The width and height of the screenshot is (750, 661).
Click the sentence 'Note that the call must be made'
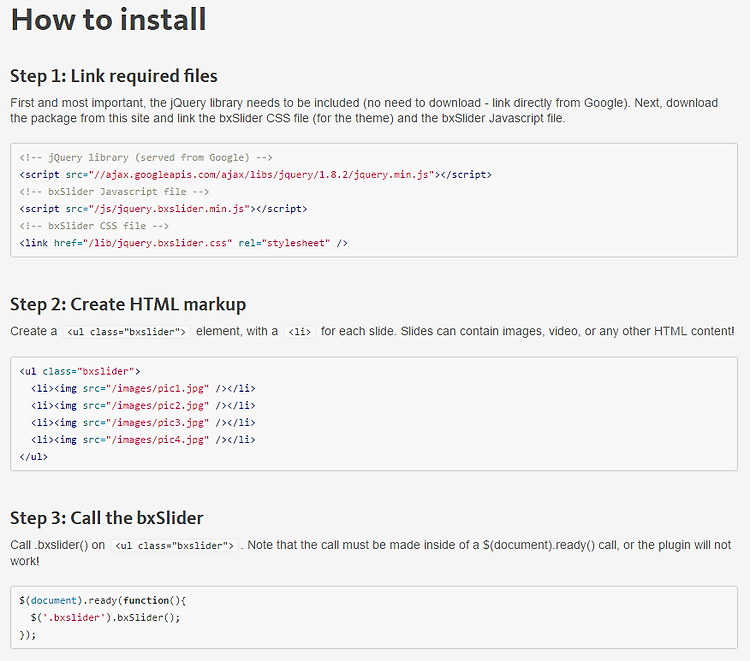(371, 553)
